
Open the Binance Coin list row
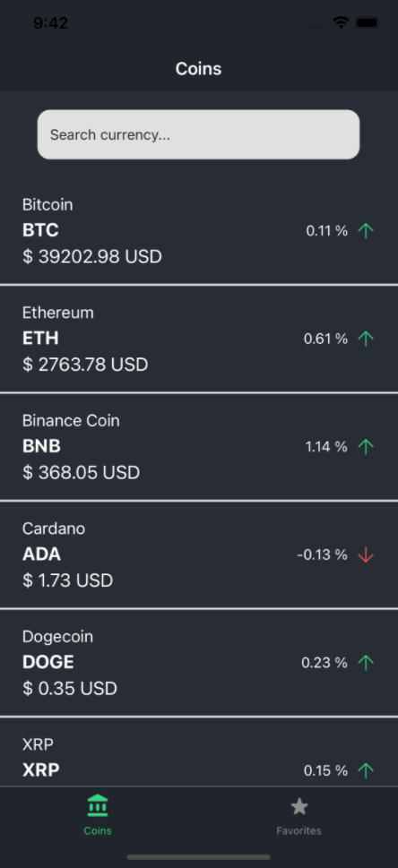point(199,447)
